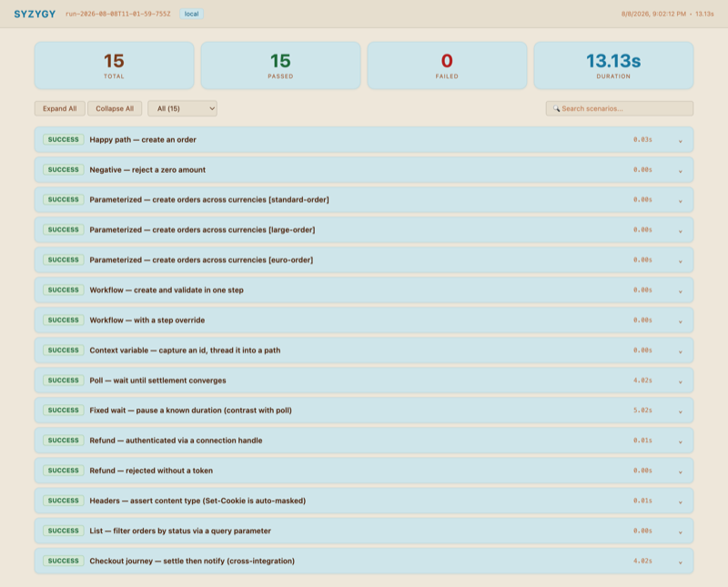Click the 0.03s duration on Happy path row
This screenshot has width=728, height=587.
[642, 140]
